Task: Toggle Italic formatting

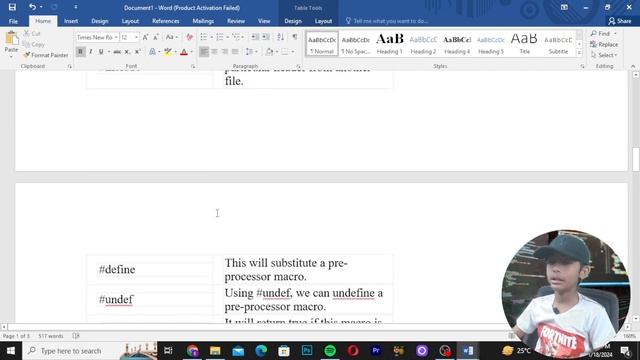Action: pyautogui.click(x=91, y=52)
